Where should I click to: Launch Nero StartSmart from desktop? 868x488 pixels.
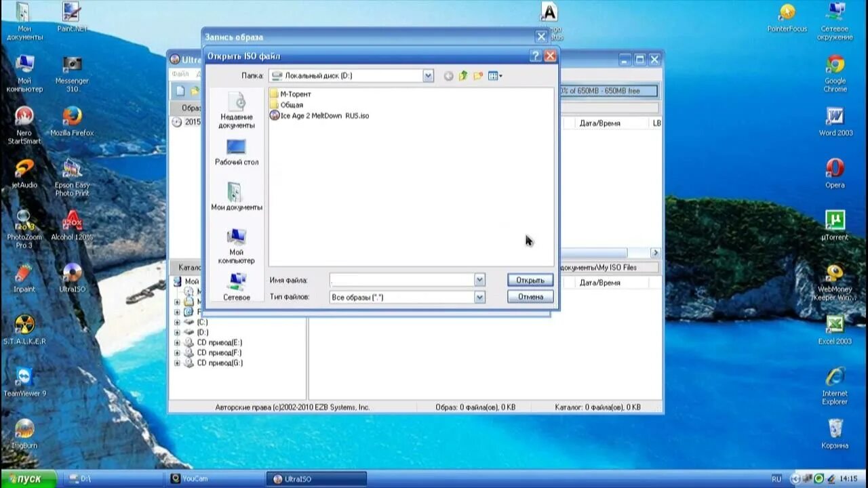coord(24,126)
